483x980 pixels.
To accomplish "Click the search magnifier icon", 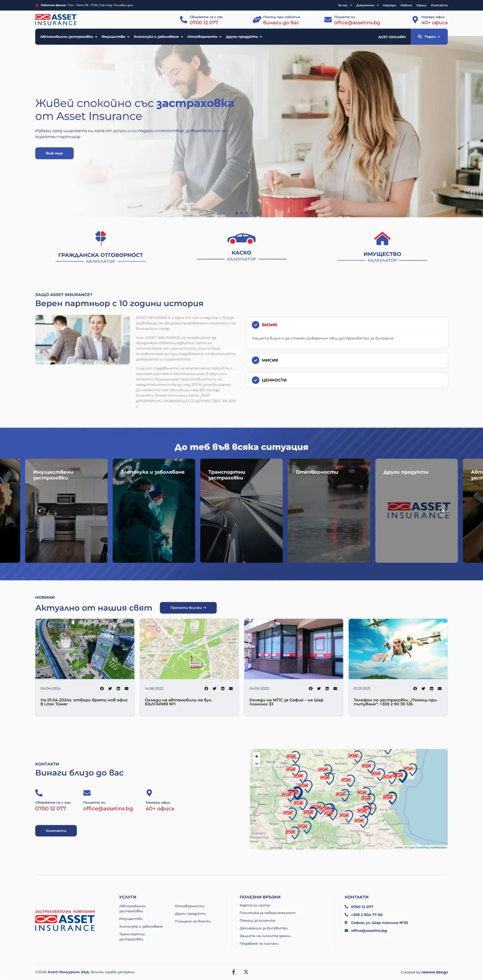I will (420, 37).
